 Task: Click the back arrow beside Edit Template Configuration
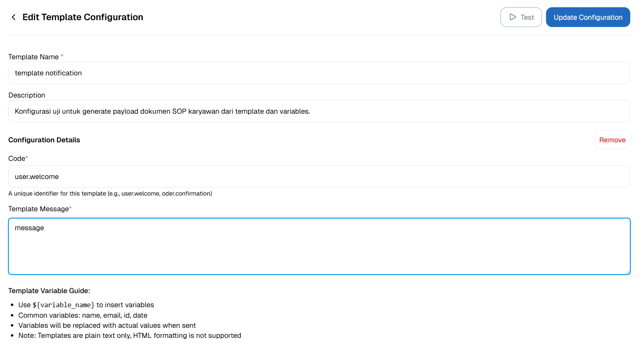click(x=13, y=17)
